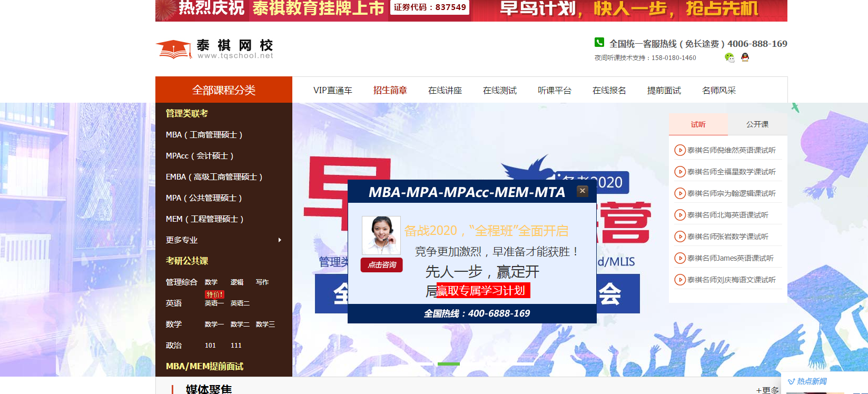Click 写作 in the 管理综合 row
The image size is (868, 394).
262,282
